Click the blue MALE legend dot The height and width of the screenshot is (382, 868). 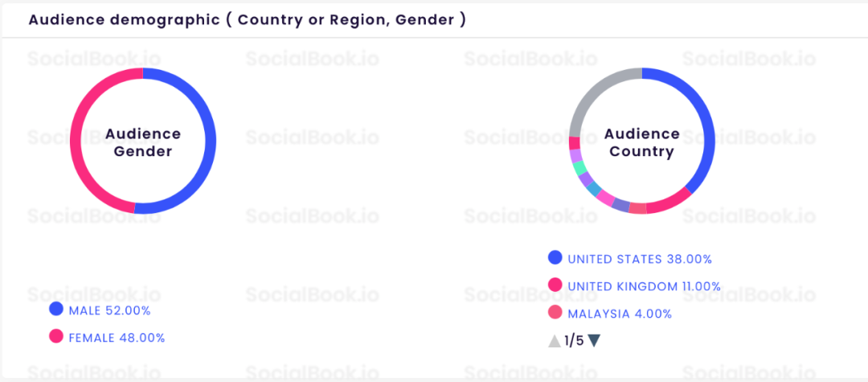point(56,309)
